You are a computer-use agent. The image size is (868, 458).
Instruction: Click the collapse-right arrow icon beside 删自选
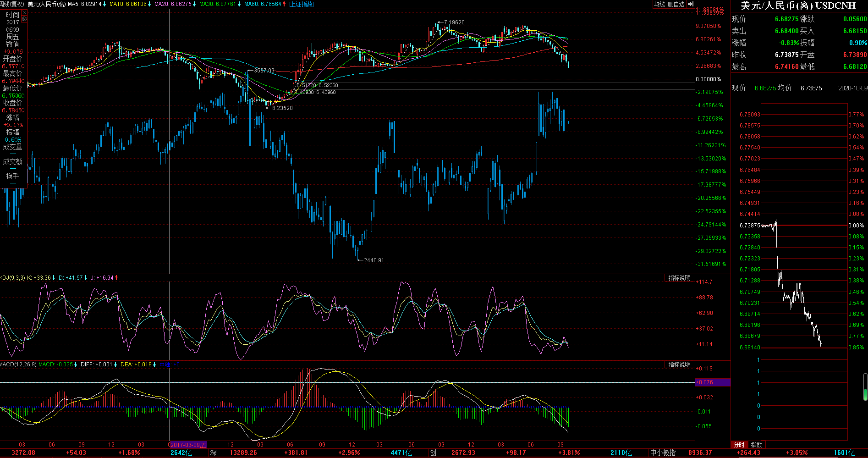(x=691, y=4)
